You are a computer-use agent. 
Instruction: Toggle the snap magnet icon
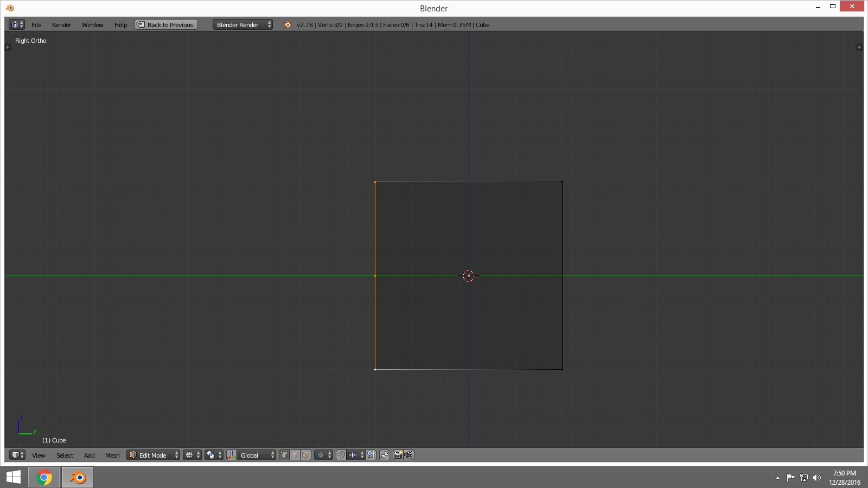(x=341, y=455)
